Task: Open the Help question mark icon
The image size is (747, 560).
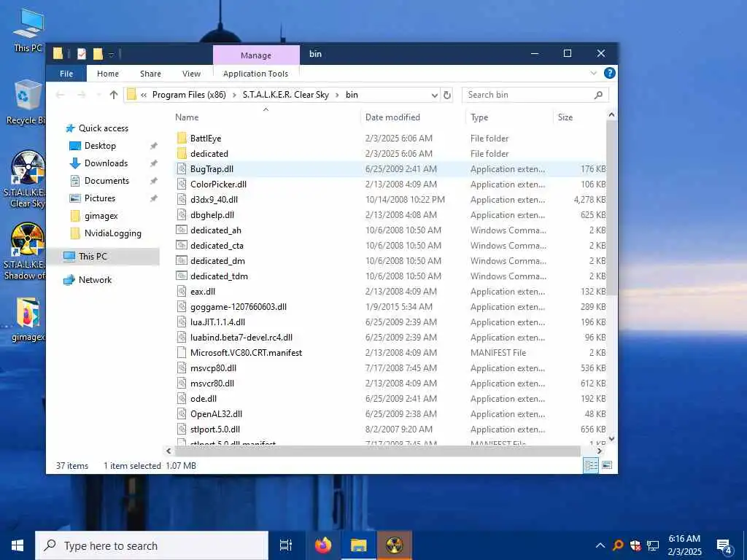Action: click(x=609, y=74)
